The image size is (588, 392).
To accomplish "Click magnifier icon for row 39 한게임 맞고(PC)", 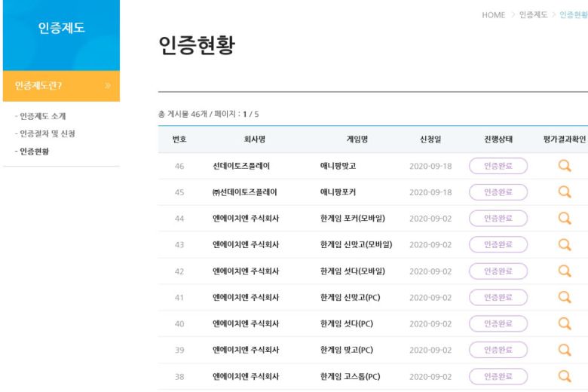I will click(x=565, y=350).
